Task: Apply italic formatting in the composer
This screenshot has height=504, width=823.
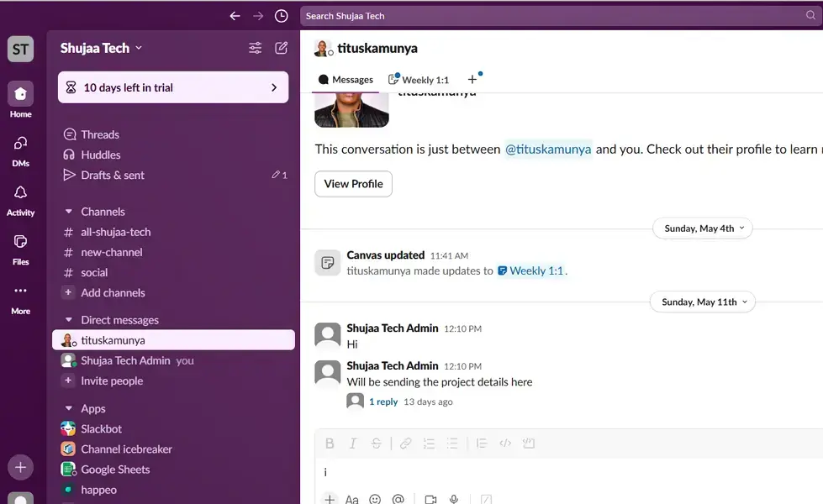Action: point(353,444)
